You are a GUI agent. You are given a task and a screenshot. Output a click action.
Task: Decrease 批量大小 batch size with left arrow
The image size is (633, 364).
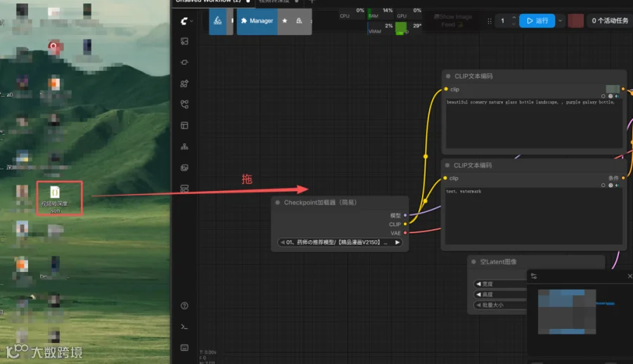[478, 305]
